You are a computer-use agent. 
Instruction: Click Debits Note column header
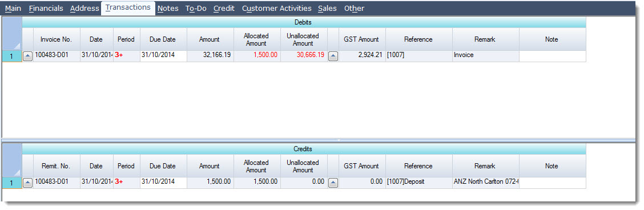click(553, 39)
